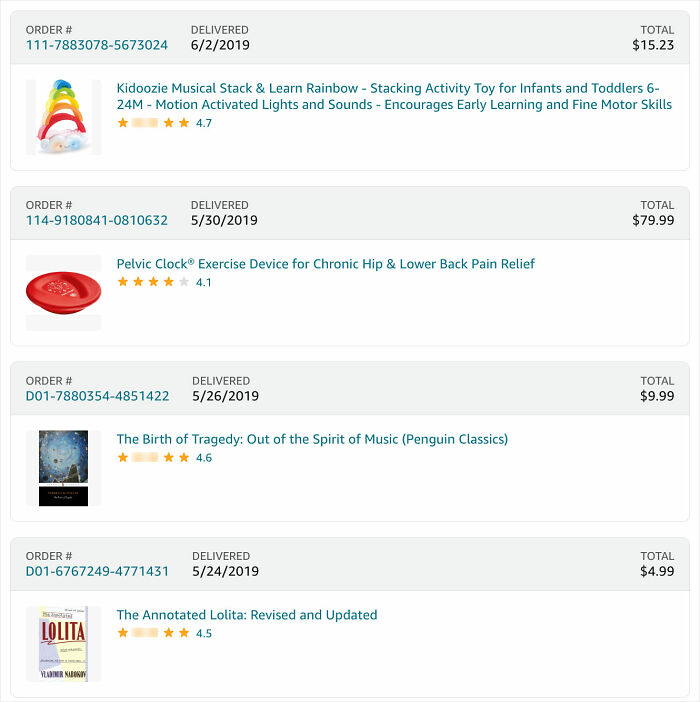Viewport: 700px width, 702px height.
Task: Open the red Pelvic Clock product image
Action: point(63,291)
